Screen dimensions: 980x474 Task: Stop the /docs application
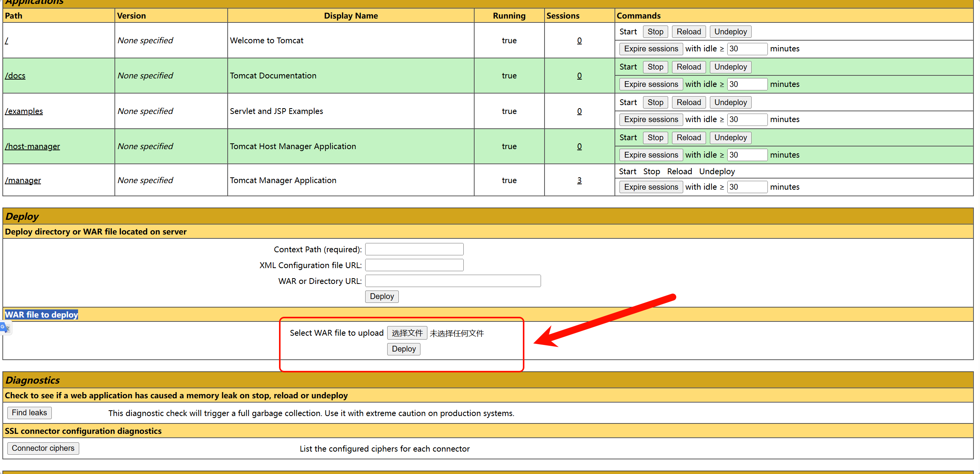[655, 67]
